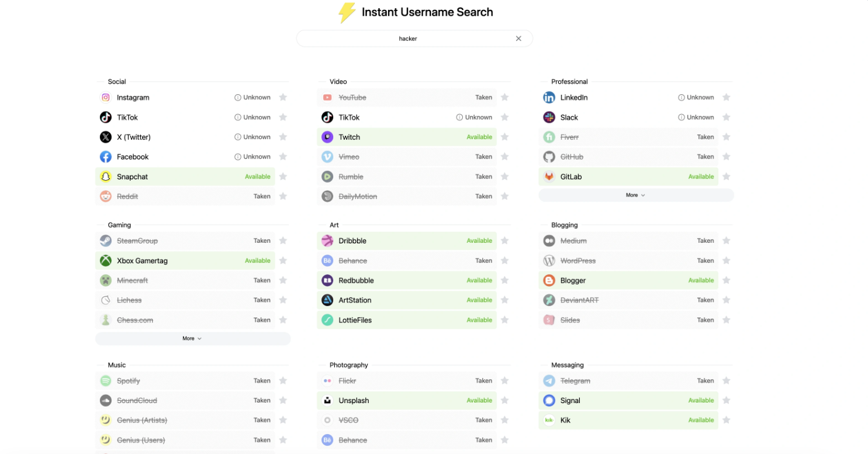This screenshot has height=454, width=868.
Task: Select the YouTube play icon
Action: [x=327, y=98]
